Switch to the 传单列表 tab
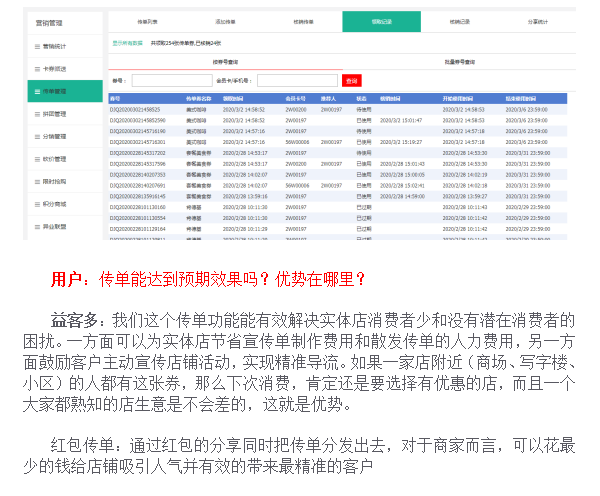Image resolution: width=600 pixels, height=496 pixels. [147, 20]
